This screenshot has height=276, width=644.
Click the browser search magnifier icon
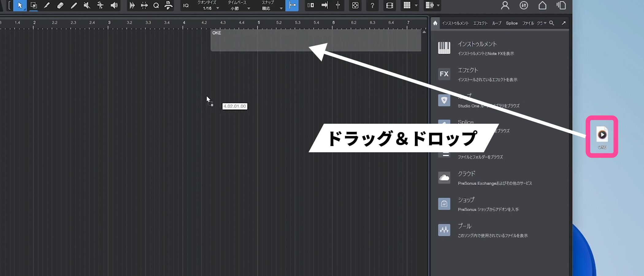tap(551, 23)
